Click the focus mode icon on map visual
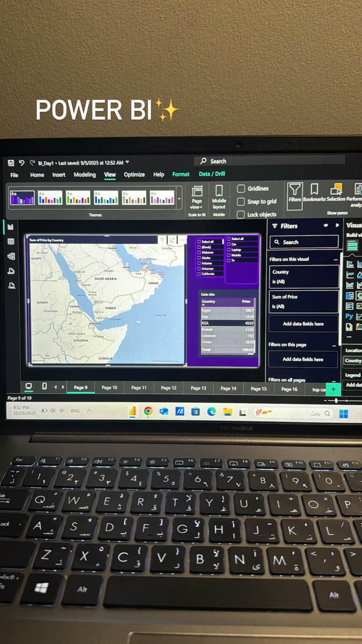Image resolution: width=362 pixels, height=644 pixels. pyautogui.click(x=172, y=240)
